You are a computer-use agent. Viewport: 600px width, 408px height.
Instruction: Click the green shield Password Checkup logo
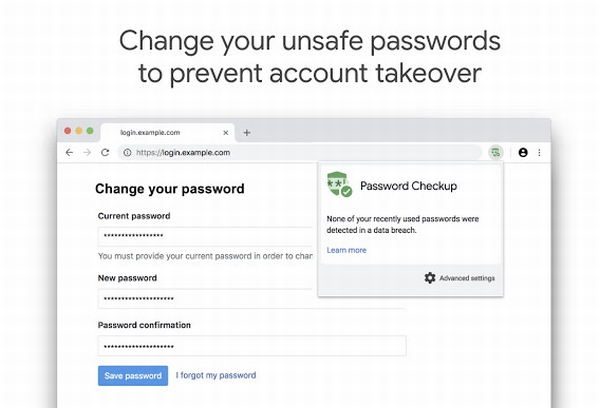(339, 185)
